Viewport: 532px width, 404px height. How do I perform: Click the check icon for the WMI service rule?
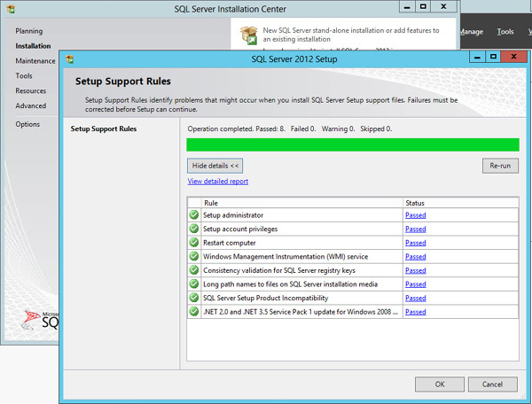(x=194, y=256)
